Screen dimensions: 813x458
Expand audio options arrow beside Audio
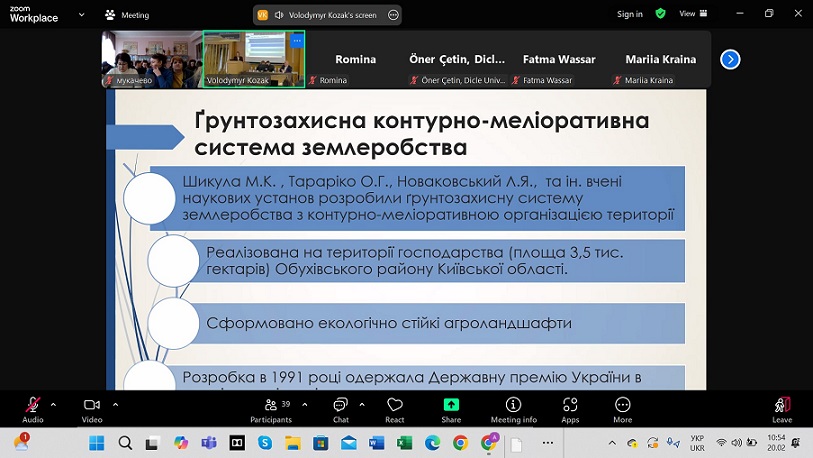pyautogui.click(x=53, y=405)
